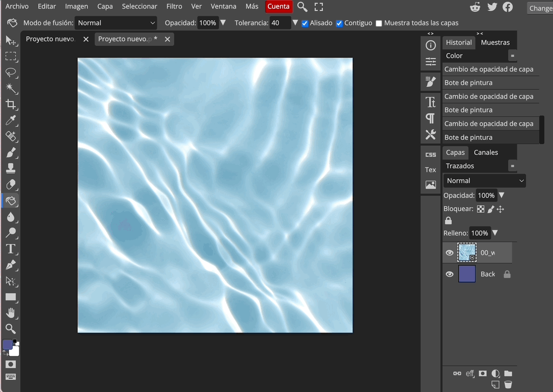Image resolution: width=553 pixels, height=392 pixels.
Task: Open the Modo de fusión dropdown
Action: pyautogui.click(x=116, y=23)
